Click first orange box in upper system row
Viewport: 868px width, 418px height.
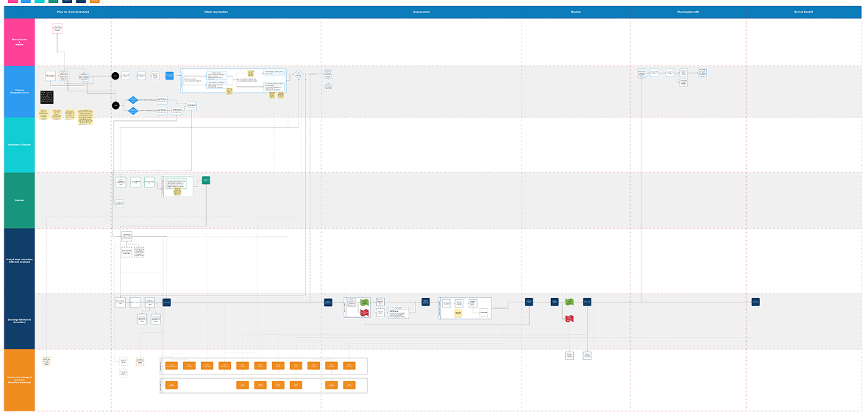pos(171,366)
